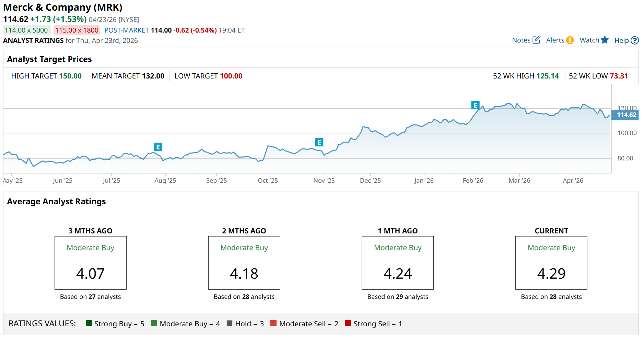Click the Notes pencil edit icon
Viewport: 644px width, 340px height.
click(536, 40)
